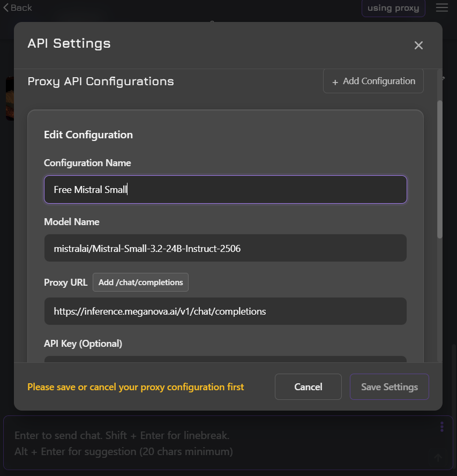
Task: Click the "using proxy" status button
Action: (x=393, y=9)
